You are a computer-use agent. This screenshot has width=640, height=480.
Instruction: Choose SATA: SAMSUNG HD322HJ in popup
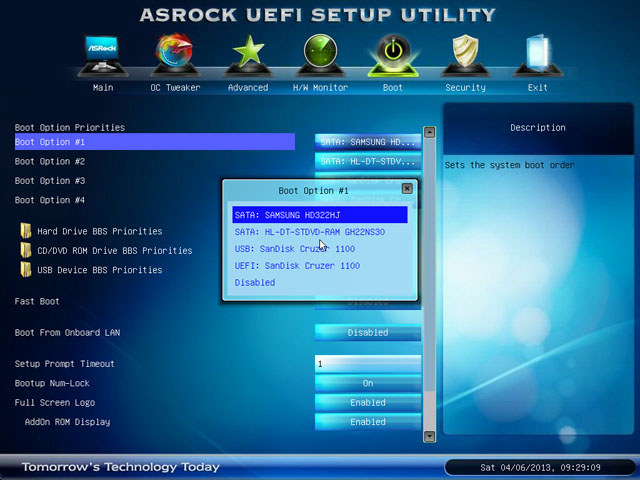pyautogui.click(x=320, y=215)
